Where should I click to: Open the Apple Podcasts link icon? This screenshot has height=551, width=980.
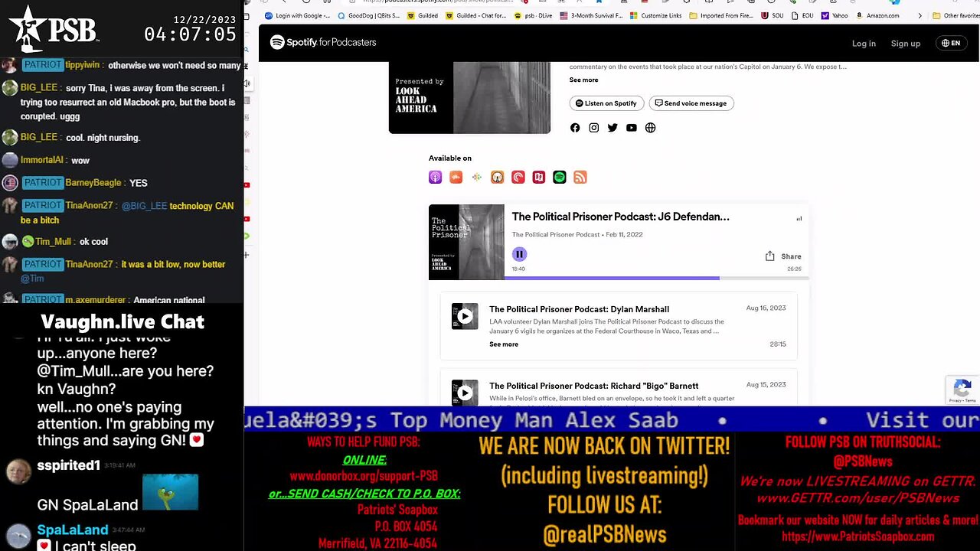[435, 178]
